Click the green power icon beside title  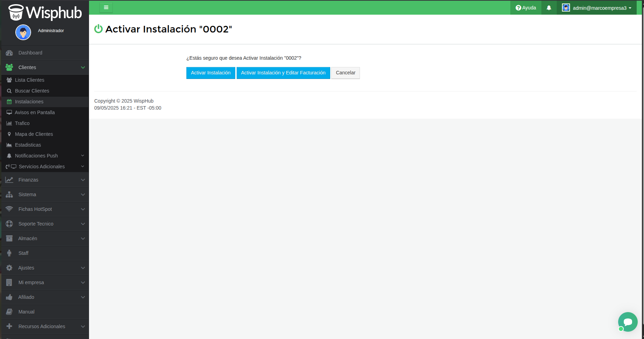[98, 29]
